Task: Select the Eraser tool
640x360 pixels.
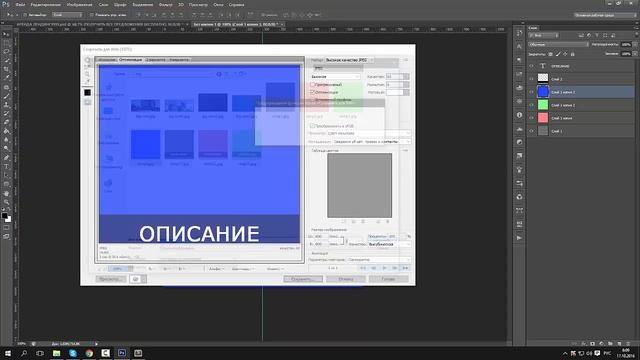Action: pyautogui.click(x=6, y=122)
